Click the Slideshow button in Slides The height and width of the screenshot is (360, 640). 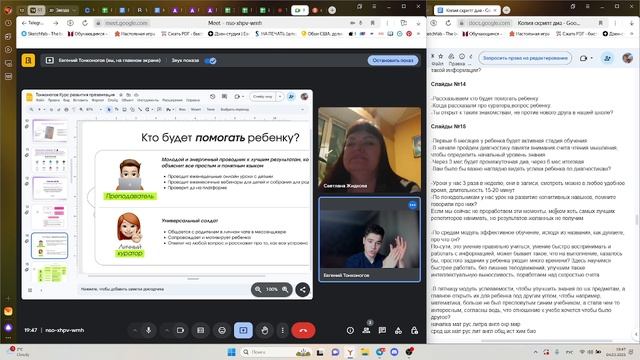[262, 97]
